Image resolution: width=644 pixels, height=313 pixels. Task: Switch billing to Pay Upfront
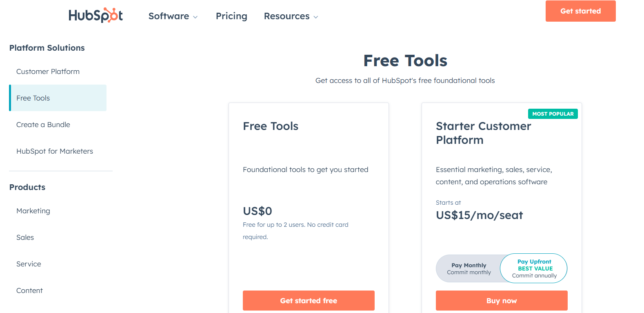click(x=534, y=268)
